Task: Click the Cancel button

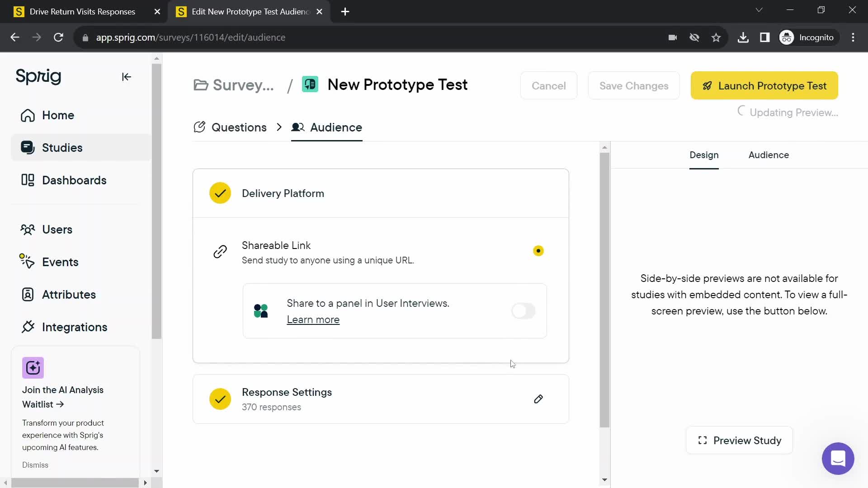Action: (x=549, y=85)
